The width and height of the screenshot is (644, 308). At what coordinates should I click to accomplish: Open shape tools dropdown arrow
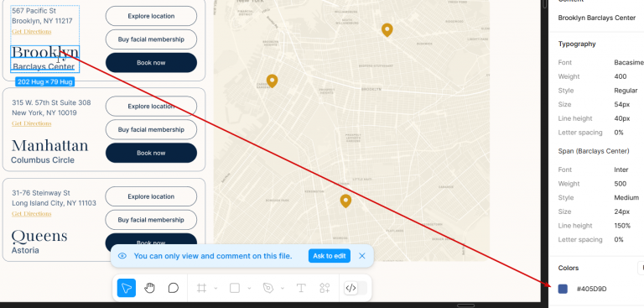coord(249,288)
